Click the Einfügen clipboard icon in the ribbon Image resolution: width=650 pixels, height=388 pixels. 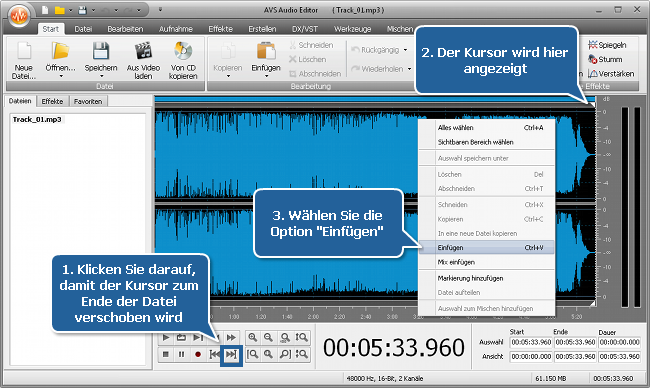coord(266,51)
